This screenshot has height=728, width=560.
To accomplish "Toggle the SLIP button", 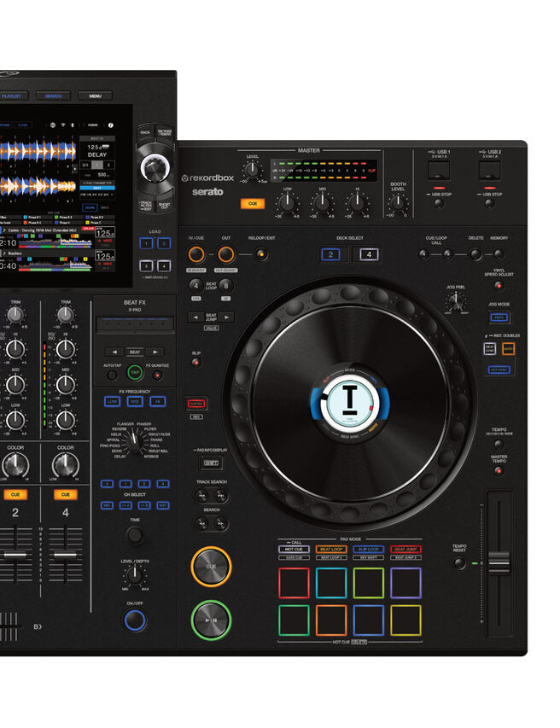I will coord(196,363).
